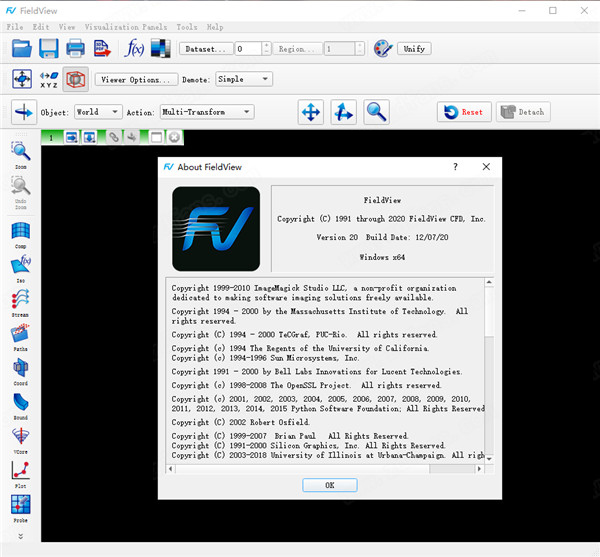
Task: Open a file with the folder icon
Action: (x=21, y=49)
